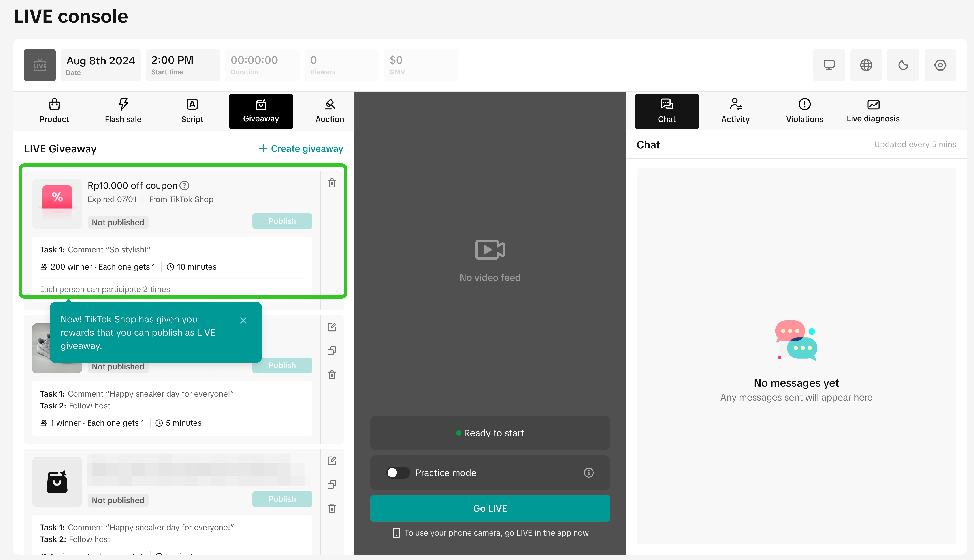This screenshot has width=974, height=560.
Task: Click the sneaker giveaway thumbnail
Action: (x=41, y=348)
